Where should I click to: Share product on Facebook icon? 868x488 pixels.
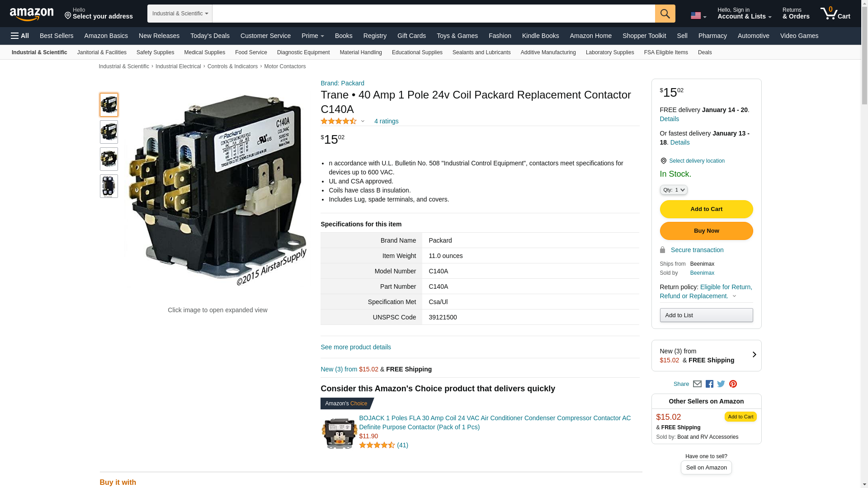[x=709, y=384]
